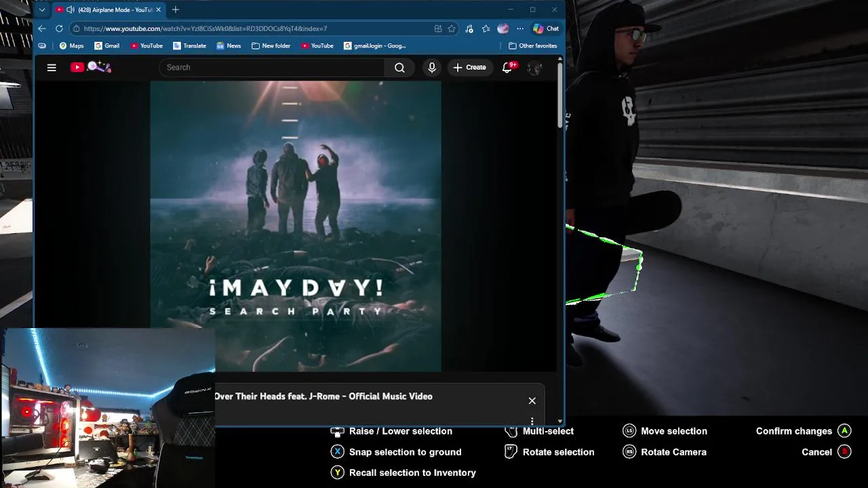Add this page to favorites star
The image size is (868, 488).
452,28
